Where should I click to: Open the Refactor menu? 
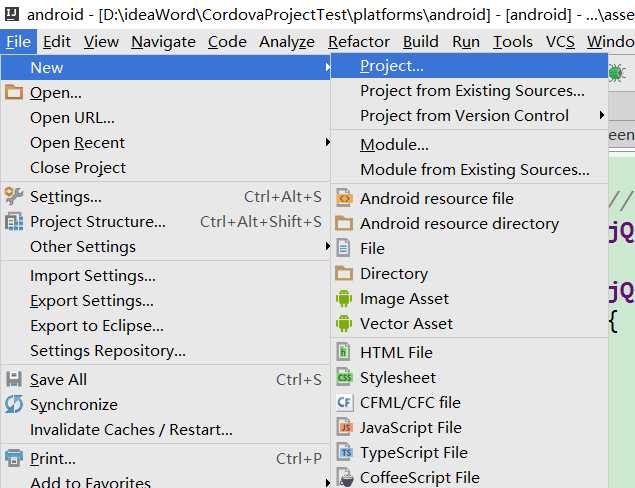(x=359, y=42)
